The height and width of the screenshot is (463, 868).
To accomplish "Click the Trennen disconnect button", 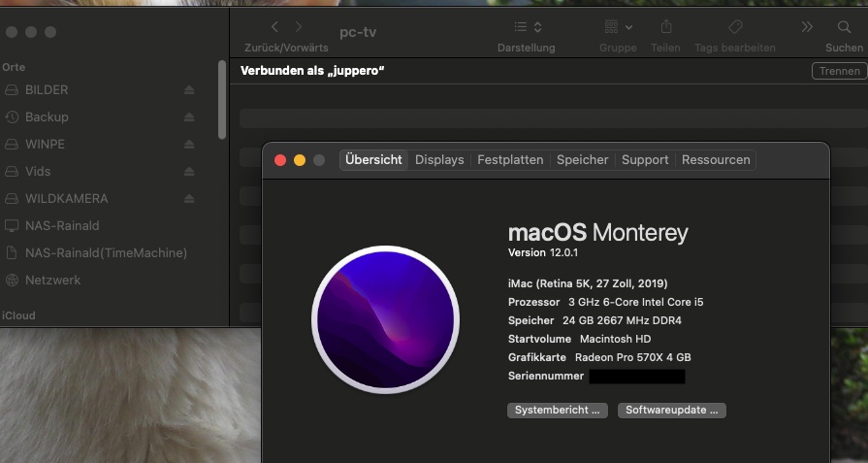I will pyautogui.click(x=840, y=71).
